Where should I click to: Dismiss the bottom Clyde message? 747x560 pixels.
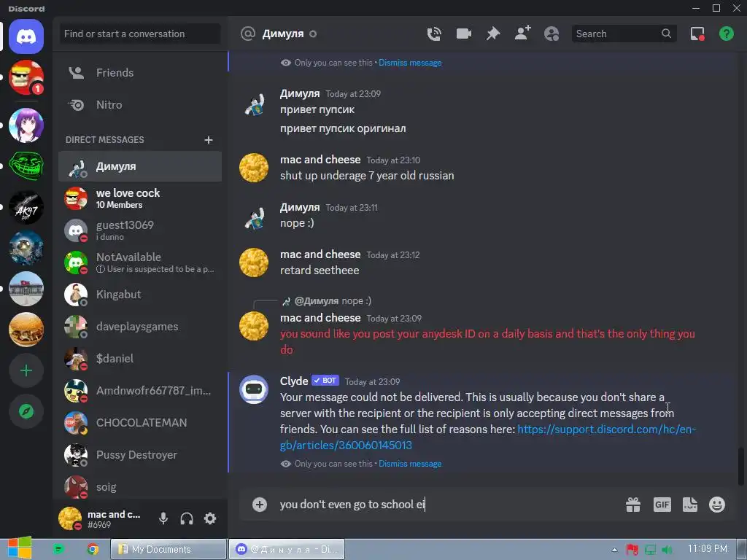coord(410,464)
